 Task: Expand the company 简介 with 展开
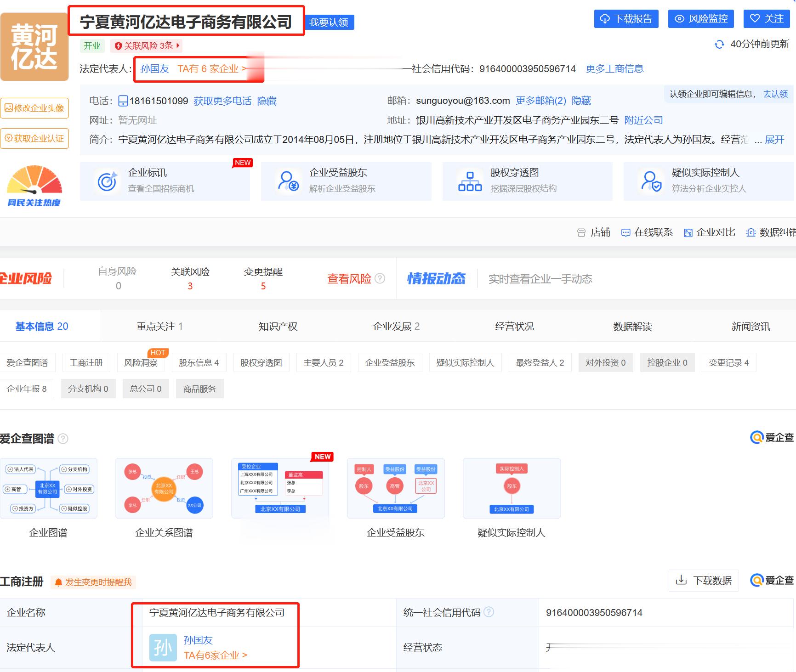point(774,140)
